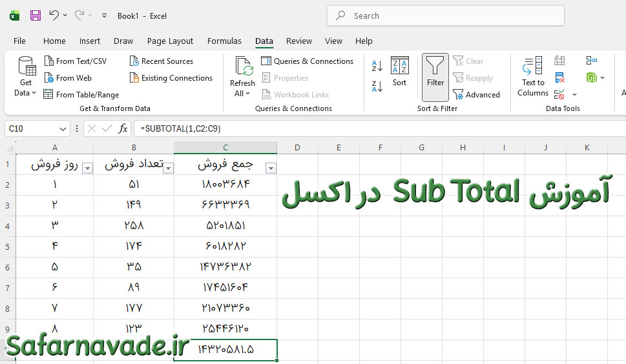The height and width of the screenshot is (364, 626).
Task: Click the Save icon in title bar
Action: coord(36,15)
